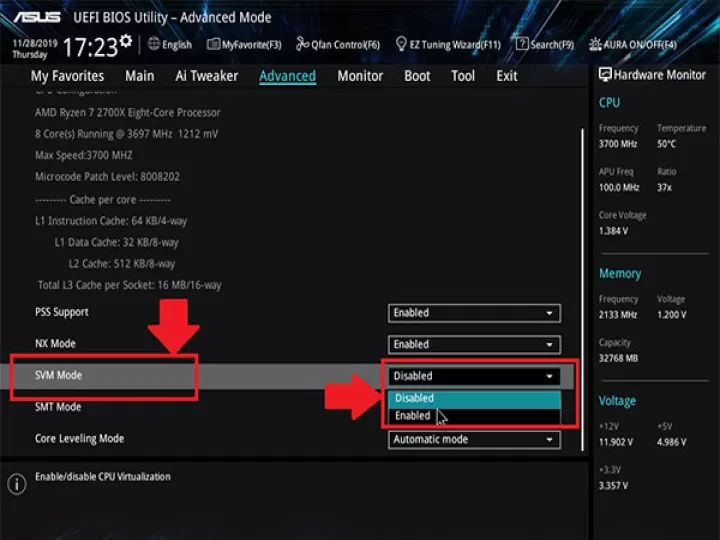Open the Core Leveling Mode dropdown
Image resolution: width=720 pixels, height=540 pixels.
click(474, 439)
